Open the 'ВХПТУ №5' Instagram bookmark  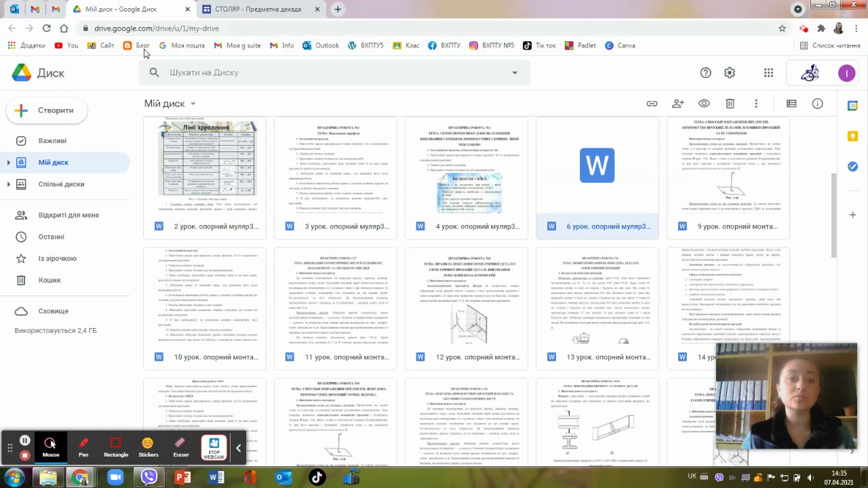(x=492, y=45)
